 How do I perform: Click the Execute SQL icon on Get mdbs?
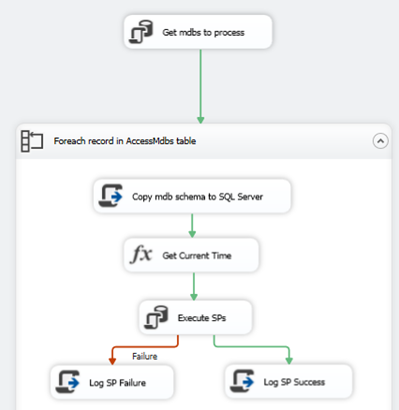pos(141,32)
